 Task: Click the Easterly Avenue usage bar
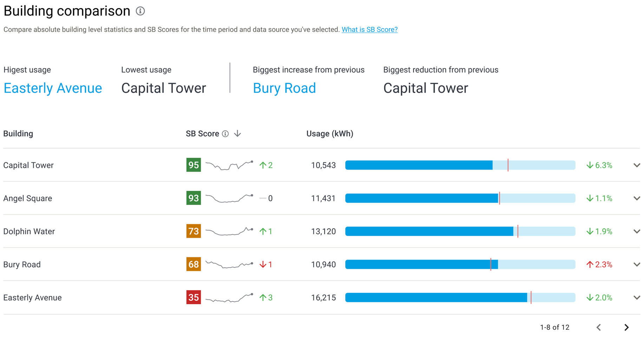[x=460, y=297]
